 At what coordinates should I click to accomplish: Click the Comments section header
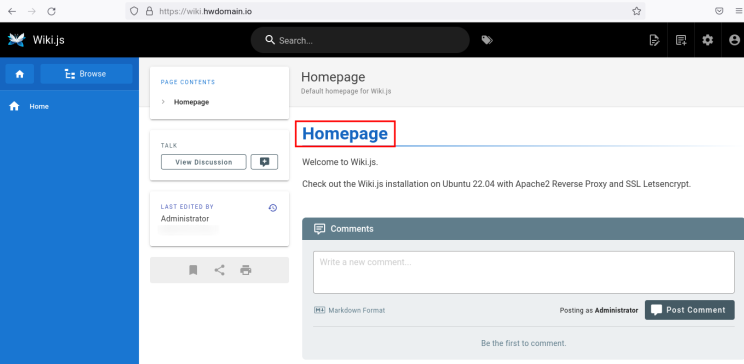pos(523,229)
